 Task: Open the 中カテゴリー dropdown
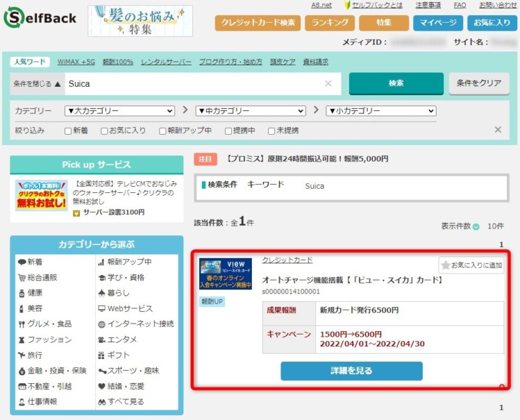point(251,111)
